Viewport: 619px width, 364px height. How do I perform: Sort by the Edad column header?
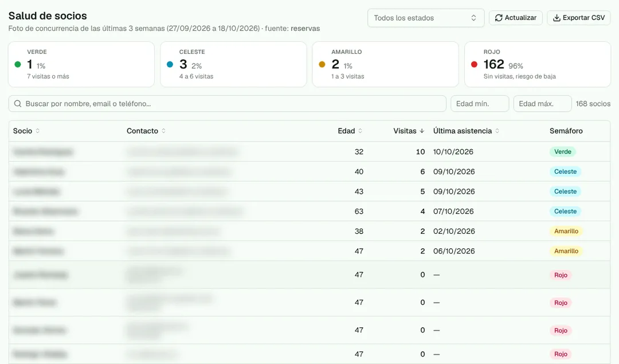click(350, 131)
